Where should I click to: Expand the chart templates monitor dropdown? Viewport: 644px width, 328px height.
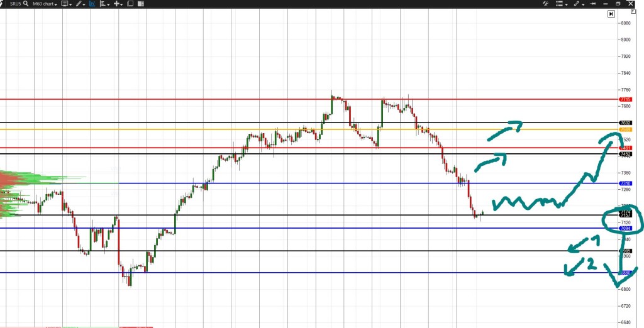click(x=66, y=4)
